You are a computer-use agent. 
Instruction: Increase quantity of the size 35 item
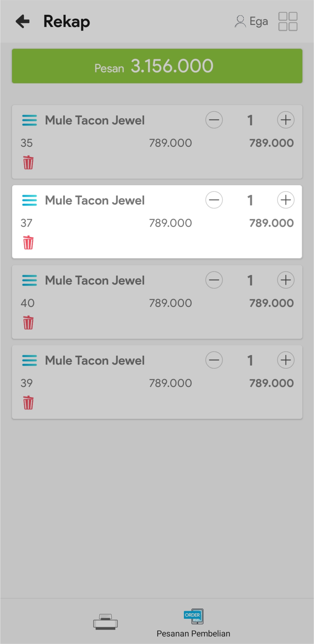click(x=286, y=120)
